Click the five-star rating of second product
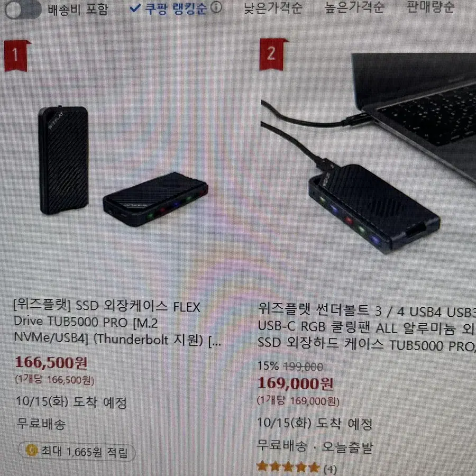This screenshot has width=476, height=476. pyautogui.click(x=288, y=467)
